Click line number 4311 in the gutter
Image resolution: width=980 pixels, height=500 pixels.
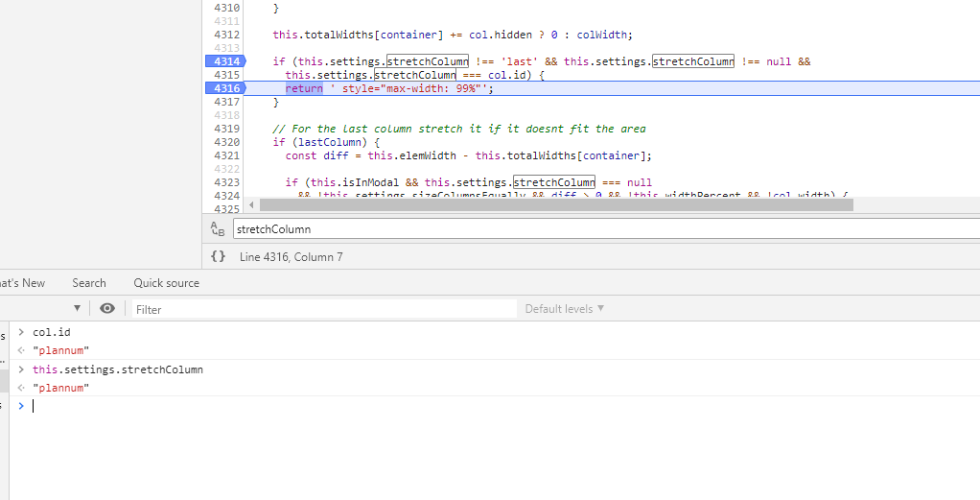[x=226, y=21]
